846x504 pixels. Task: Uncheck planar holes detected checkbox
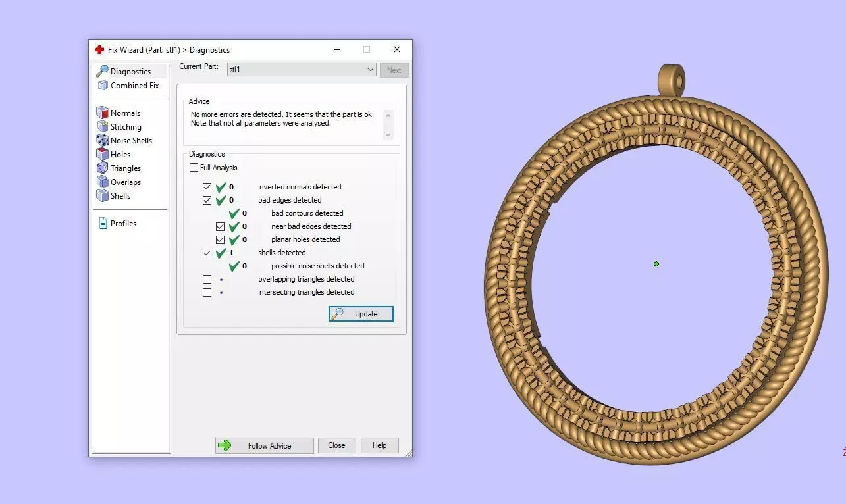tap(220, 239)
